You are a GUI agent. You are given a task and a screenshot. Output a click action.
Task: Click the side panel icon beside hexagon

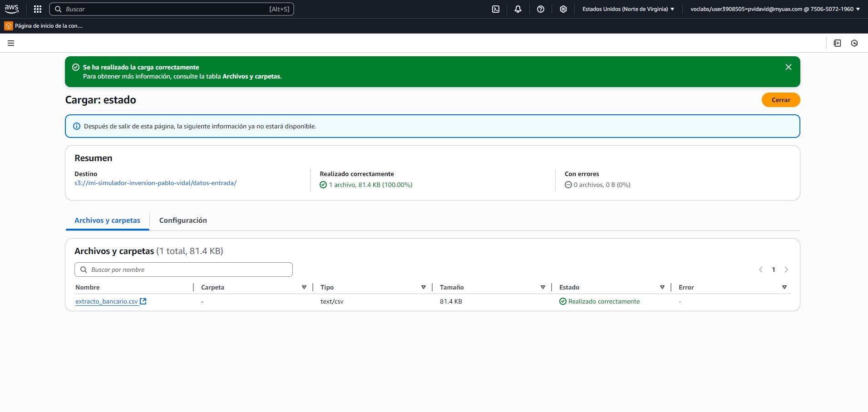(838, 43)
